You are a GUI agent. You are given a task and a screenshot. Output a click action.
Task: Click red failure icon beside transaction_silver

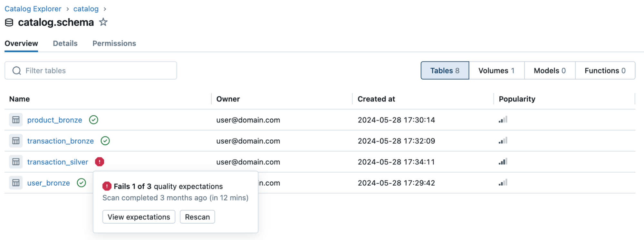100,162
